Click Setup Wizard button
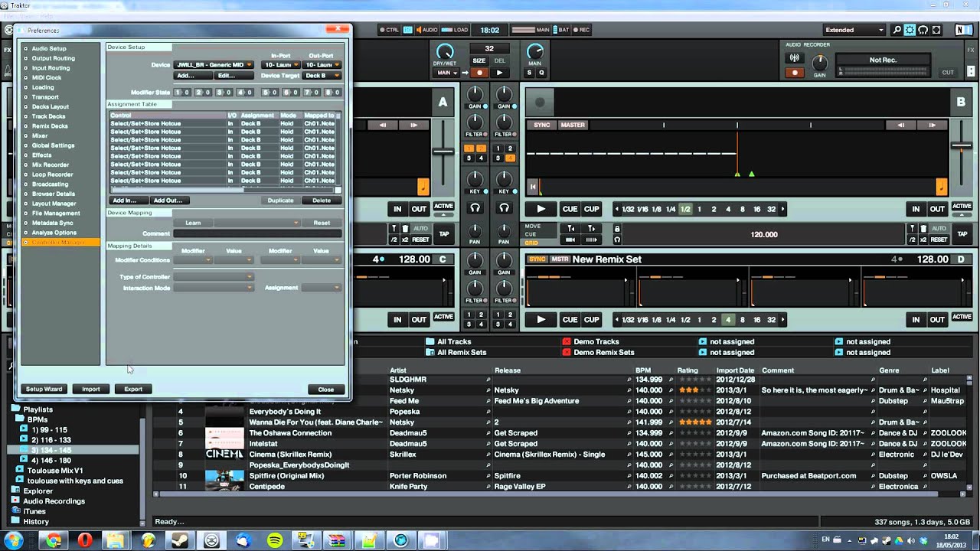This screenshot has width=980, height=551. pyautogui.click(x=44, y=389)
